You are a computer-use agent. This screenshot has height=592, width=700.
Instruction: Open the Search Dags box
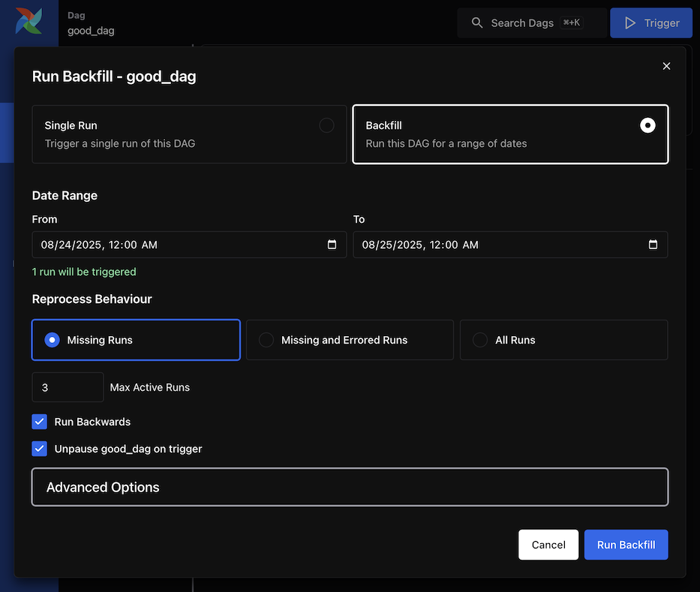click(x=531, y=23)
